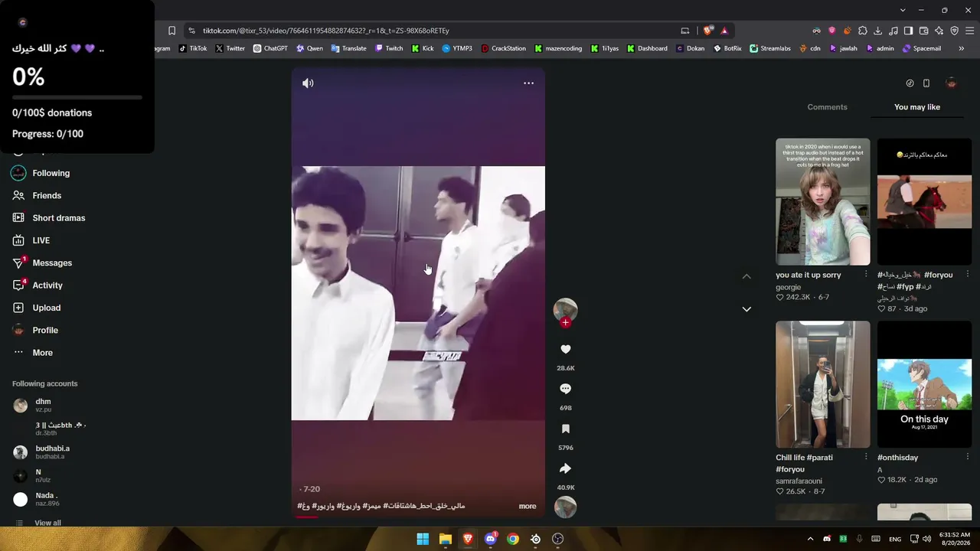Click the phone app icon in header
This screenshot has height=551, width=980.
point(926,83)
